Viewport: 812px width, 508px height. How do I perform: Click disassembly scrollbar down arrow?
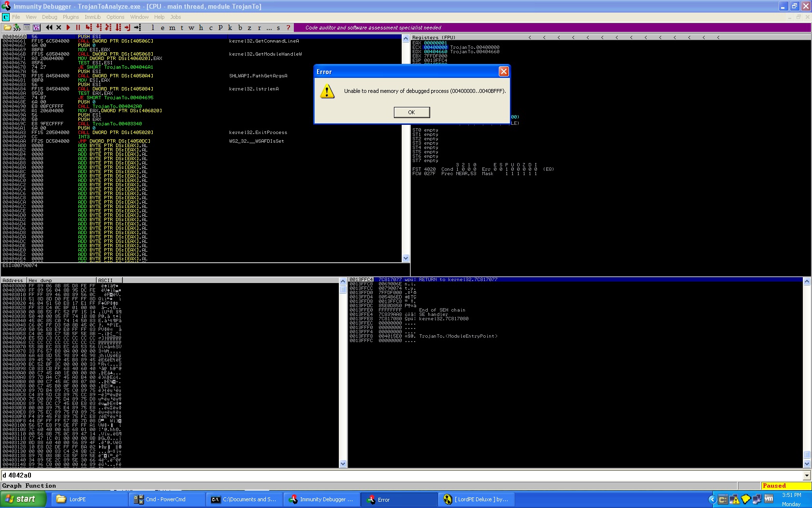(406, 258)
